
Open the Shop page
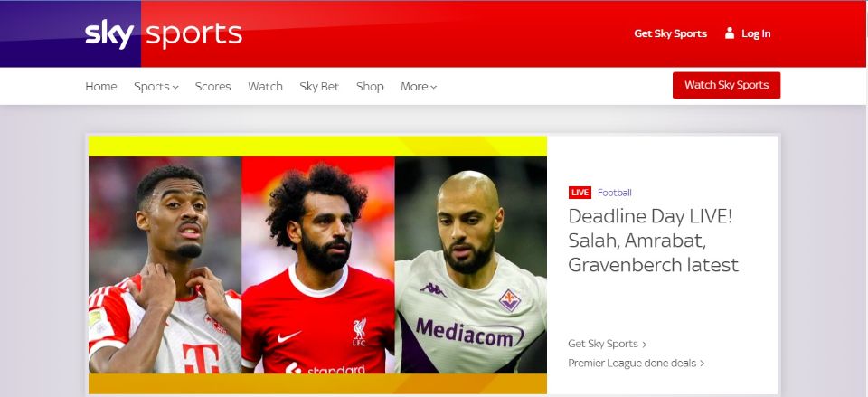click(370, 87)
